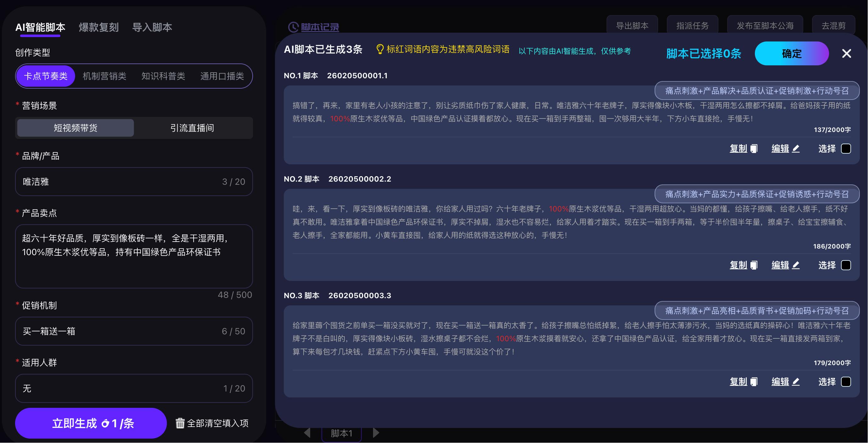868x443 pixels.
Task: Switch to 导入脚本 tab
Action: 152,27
